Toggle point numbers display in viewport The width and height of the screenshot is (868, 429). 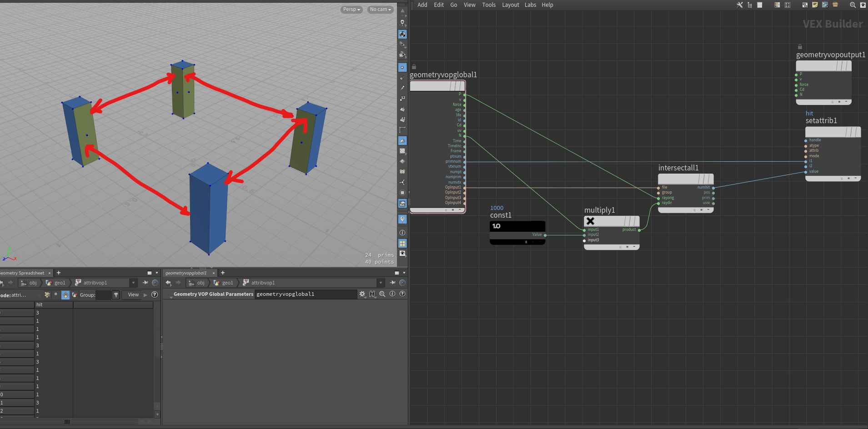click(x=402, y=98)
